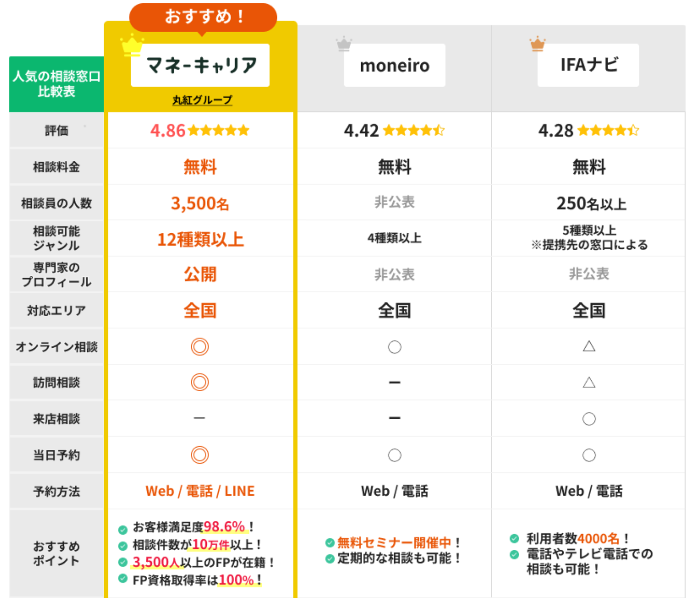Click the green check beside 無料セミナー開催中

coord(330,543)
